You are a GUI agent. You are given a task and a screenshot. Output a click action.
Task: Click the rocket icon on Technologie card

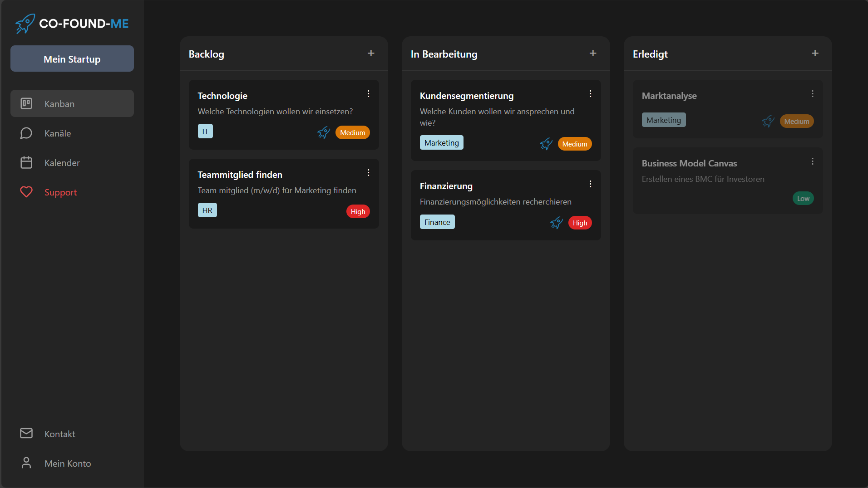(x=324, y=133)
